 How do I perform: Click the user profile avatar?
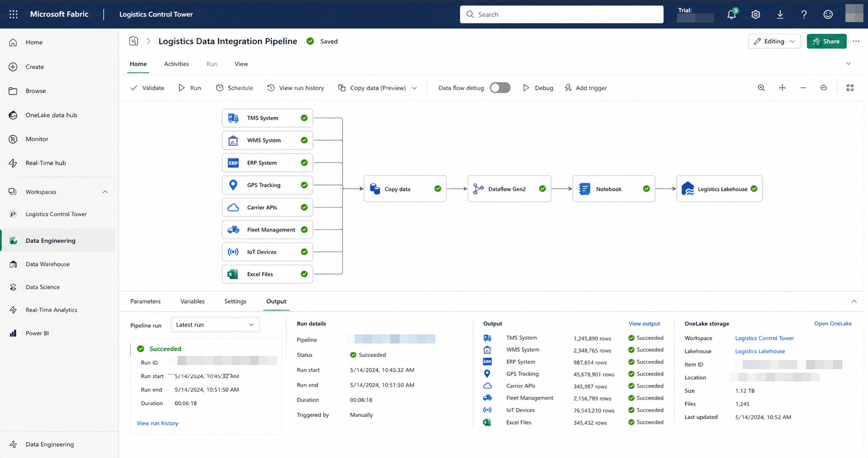point(854,13)
